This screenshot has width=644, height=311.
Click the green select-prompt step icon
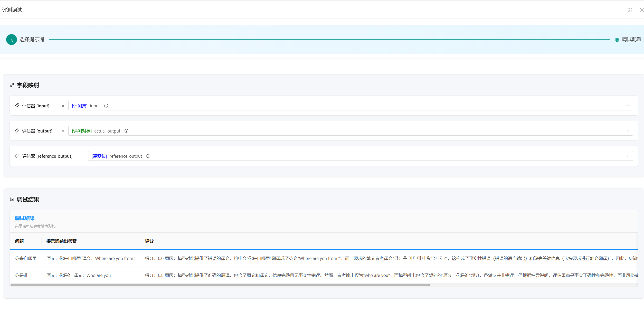click(x=12, y=40)
